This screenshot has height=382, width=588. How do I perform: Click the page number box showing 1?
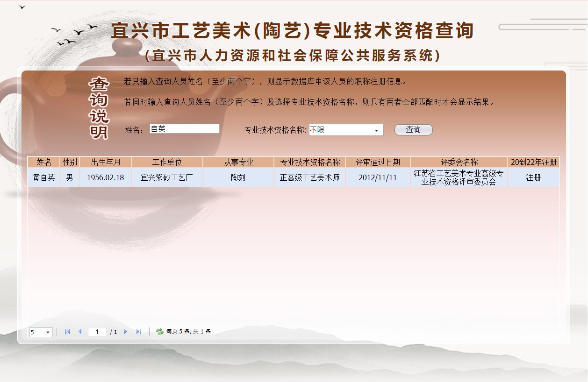point(97,332)
